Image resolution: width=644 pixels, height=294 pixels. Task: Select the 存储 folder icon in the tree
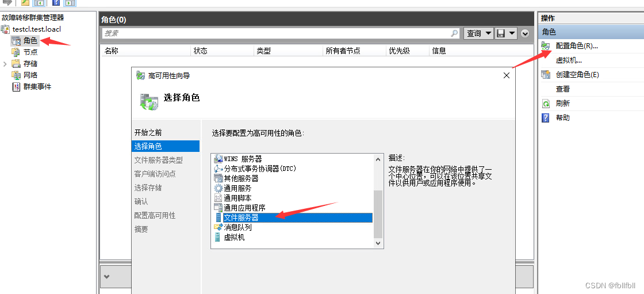(16, 64)
